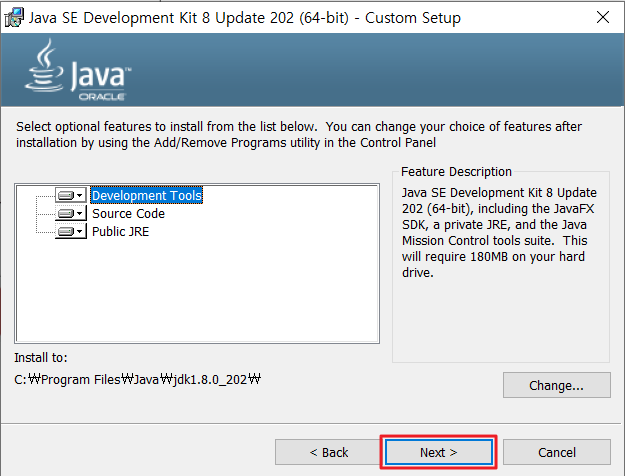Select the Source Code tree item

(x=128, y=213)
